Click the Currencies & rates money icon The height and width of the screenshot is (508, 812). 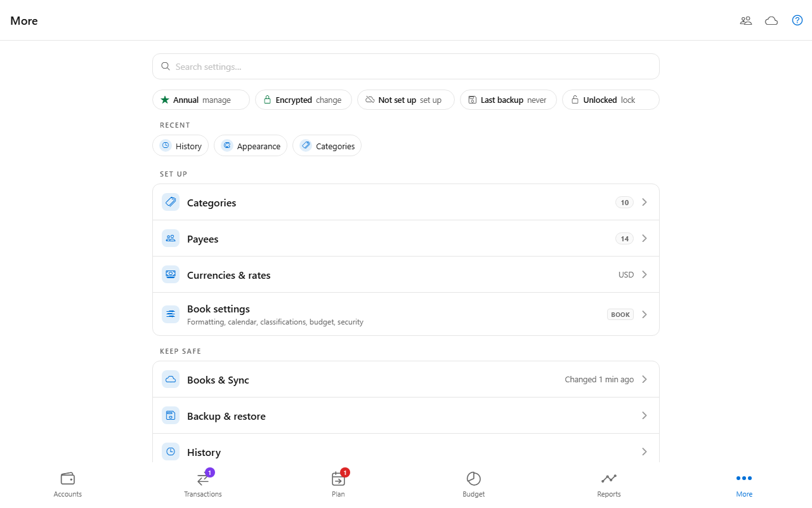[171, 274]
